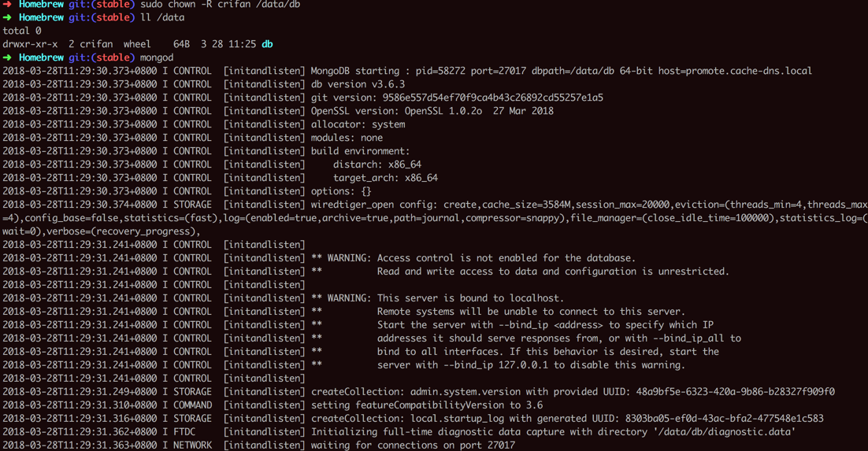This screenshot has width=868, height=451.
Task: Click 'OpenSSL 1.0.2o 27 Mar 2018' text
Action: [x=479, y=111]
